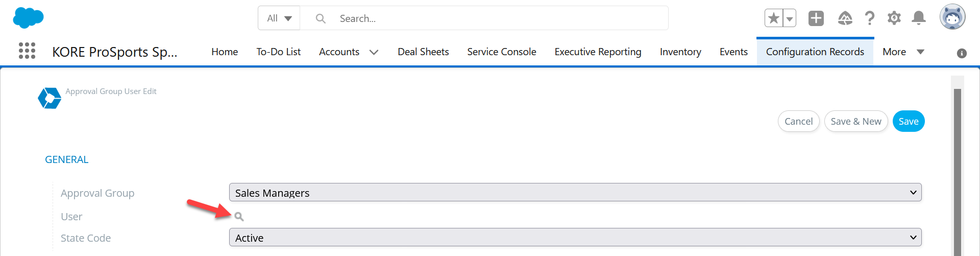
Task: Open the user profile avatar
Action: coord(952,17)
